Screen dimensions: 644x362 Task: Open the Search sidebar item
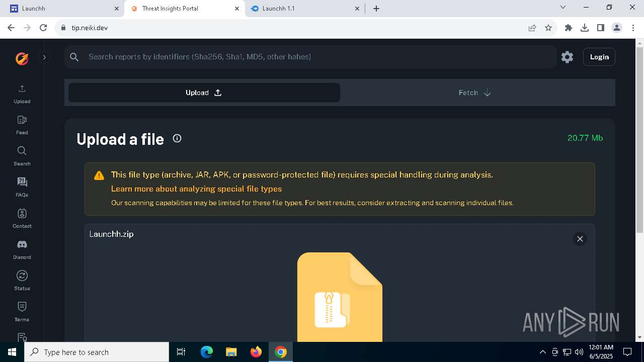(22, 156)
